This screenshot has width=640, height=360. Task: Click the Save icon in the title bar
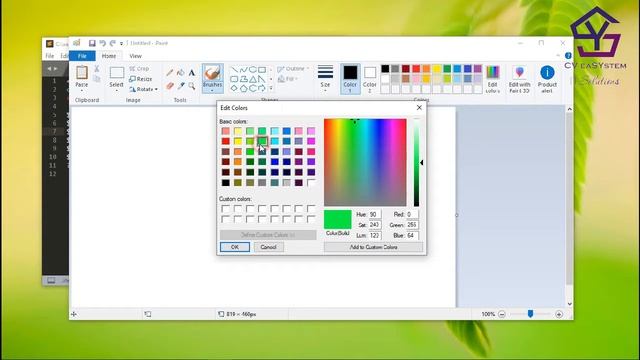pyautogui.click(x=92, y=43)
